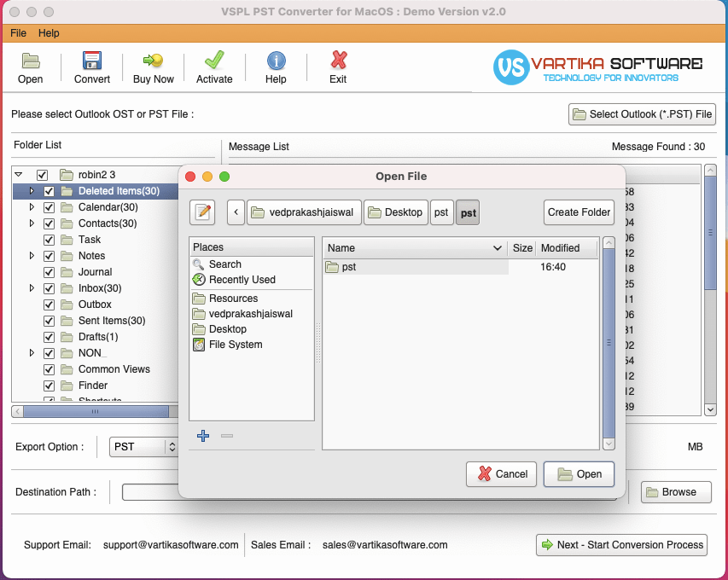The image size is (728, 580).
Task: Expand the Contacts(30) node
Action: tap(32, 223)
